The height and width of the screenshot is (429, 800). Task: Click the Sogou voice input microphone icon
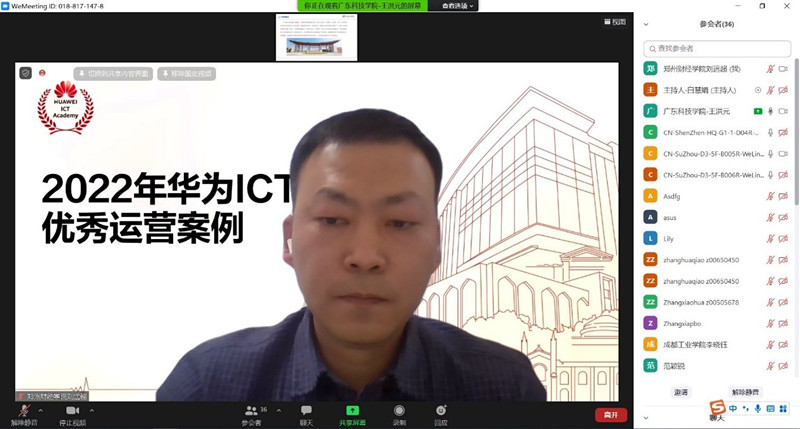[x=758, y=409]
